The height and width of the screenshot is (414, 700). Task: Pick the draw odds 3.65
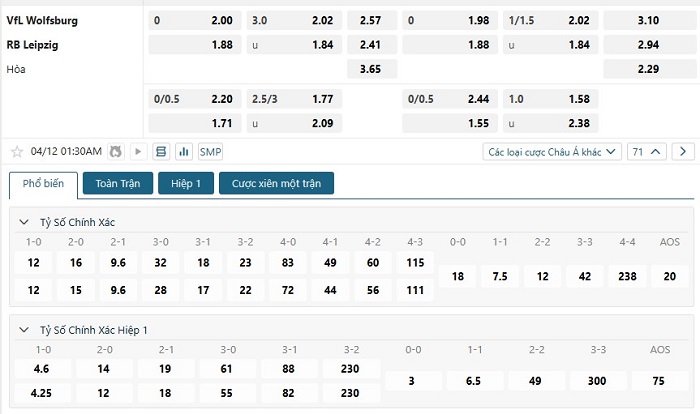(x=370, y=69)
